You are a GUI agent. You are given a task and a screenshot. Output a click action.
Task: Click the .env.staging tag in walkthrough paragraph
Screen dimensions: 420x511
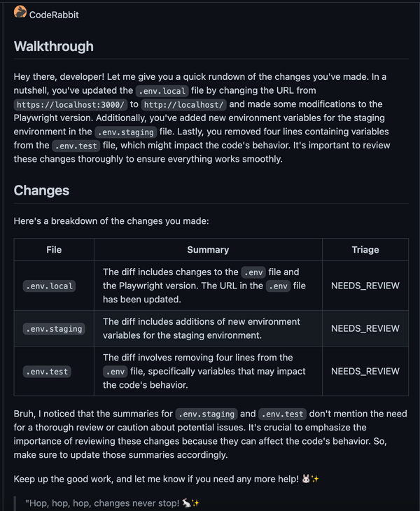tap(125, 132)
